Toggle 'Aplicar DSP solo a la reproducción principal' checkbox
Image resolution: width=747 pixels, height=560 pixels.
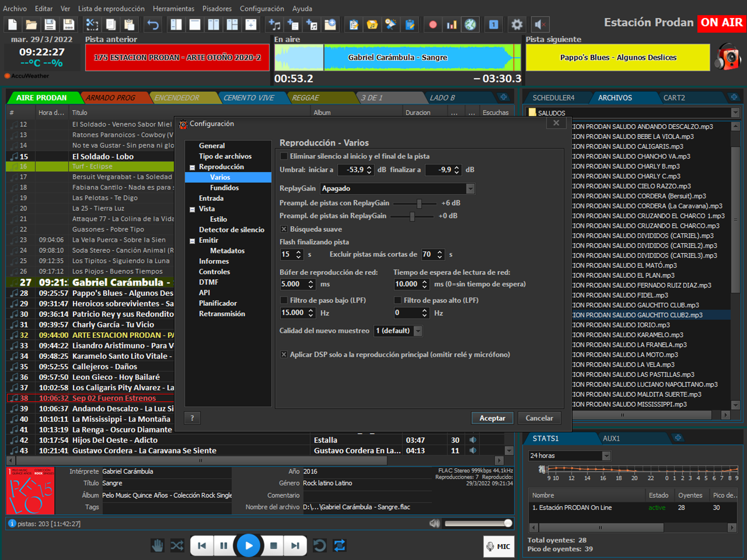tap(284, 354)
